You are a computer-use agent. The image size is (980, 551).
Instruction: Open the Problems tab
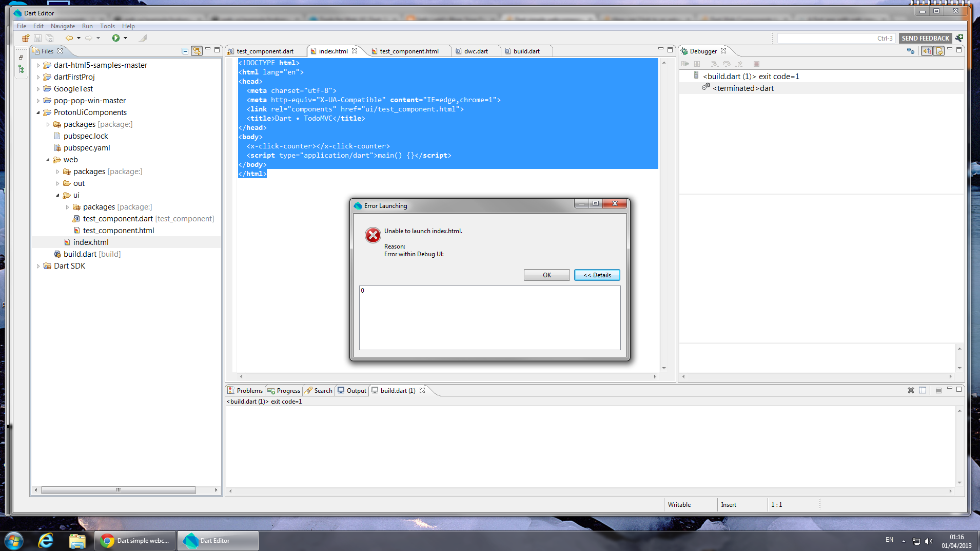point(245,391)
